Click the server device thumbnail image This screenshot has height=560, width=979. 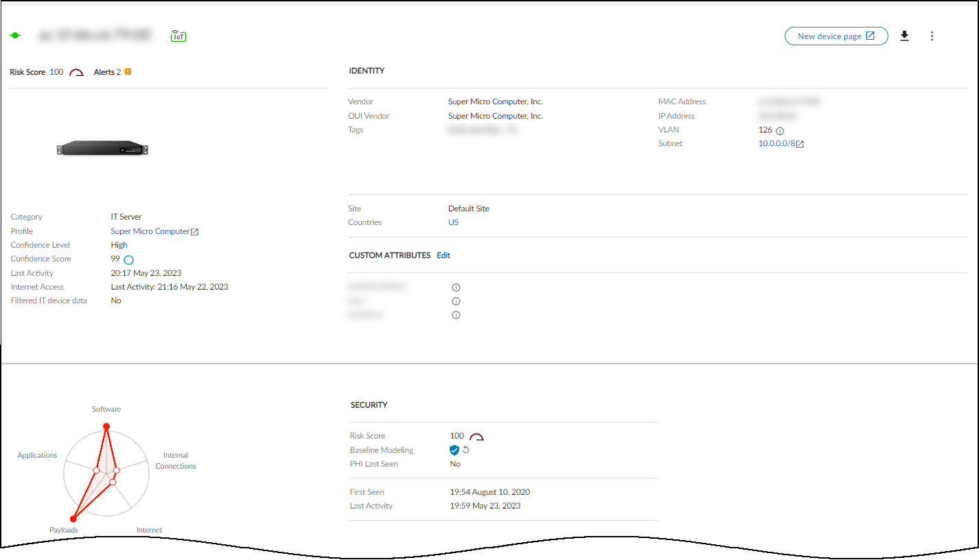tap(103, 147)
